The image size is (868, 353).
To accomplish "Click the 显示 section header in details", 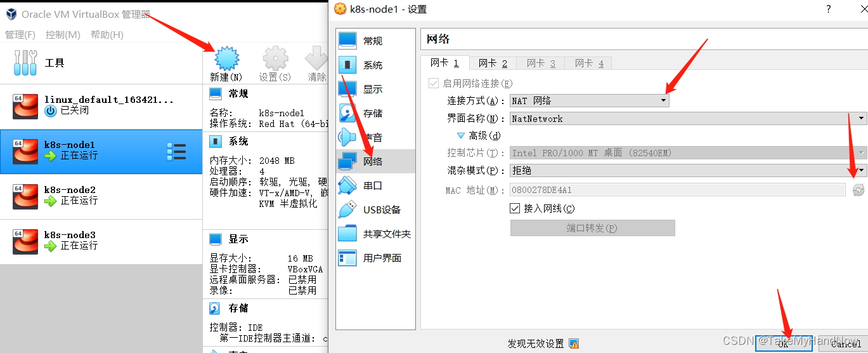I will pyautogui.click(x=238, y=239).
